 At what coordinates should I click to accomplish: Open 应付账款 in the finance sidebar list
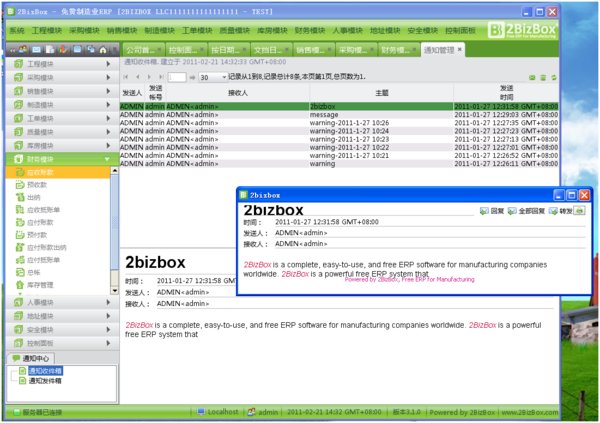pos(57,222)
